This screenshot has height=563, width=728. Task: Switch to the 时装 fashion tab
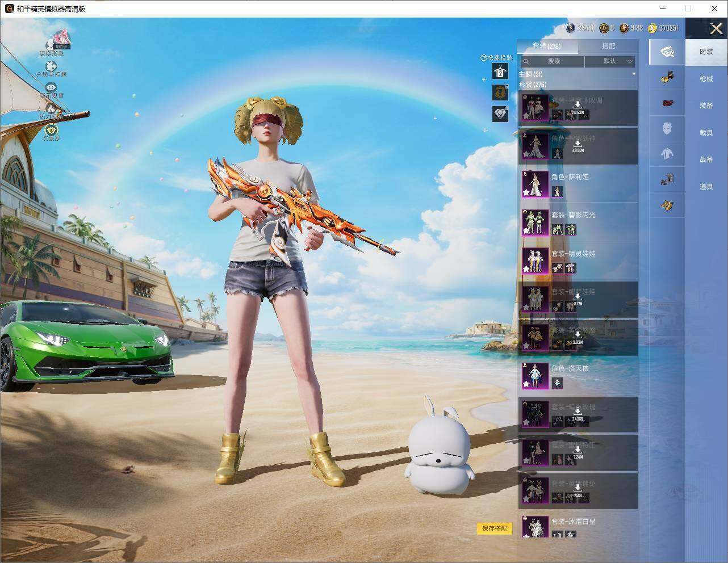click(706, 52)
